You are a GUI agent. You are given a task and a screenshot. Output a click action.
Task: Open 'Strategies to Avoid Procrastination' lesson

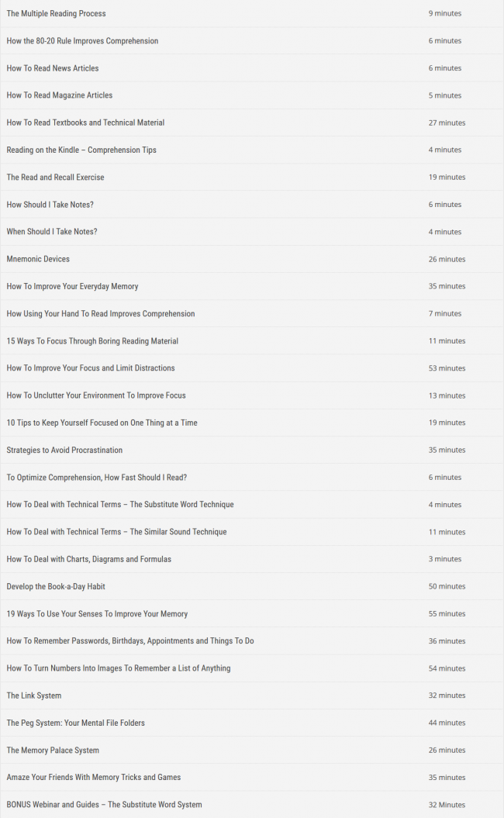pos(64,450)
